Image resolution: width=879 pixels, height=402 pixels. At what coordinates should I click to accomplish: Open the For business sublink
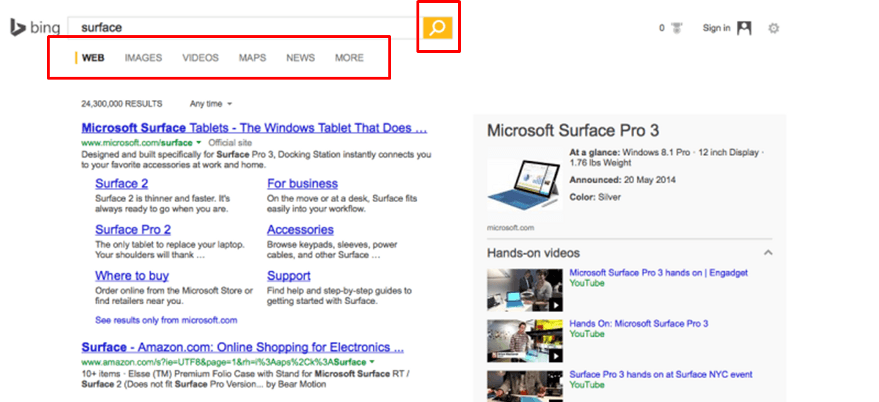302,184
